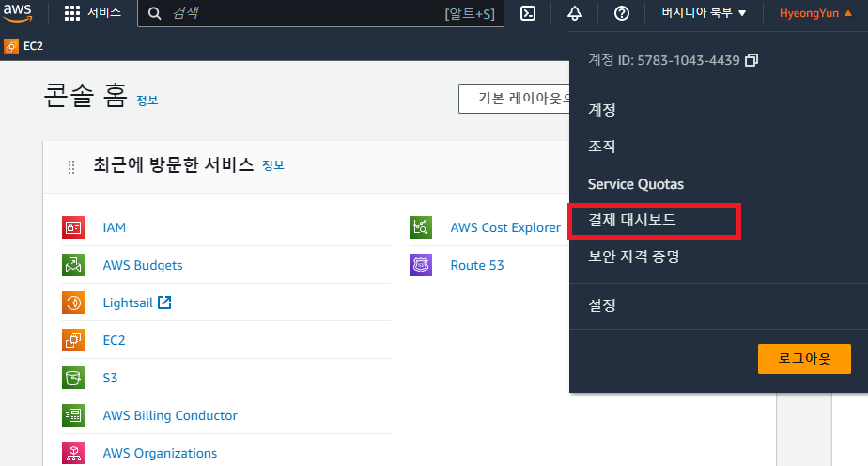The width and height of the screenshot is (868, 466).
Task: Open the S3 link
Action: click(110, 378)
